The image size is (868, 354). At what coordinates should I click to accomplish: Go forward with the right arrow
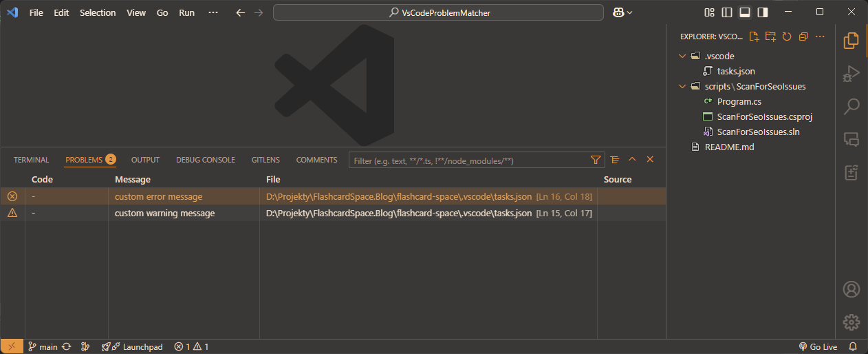coord(258,12)
